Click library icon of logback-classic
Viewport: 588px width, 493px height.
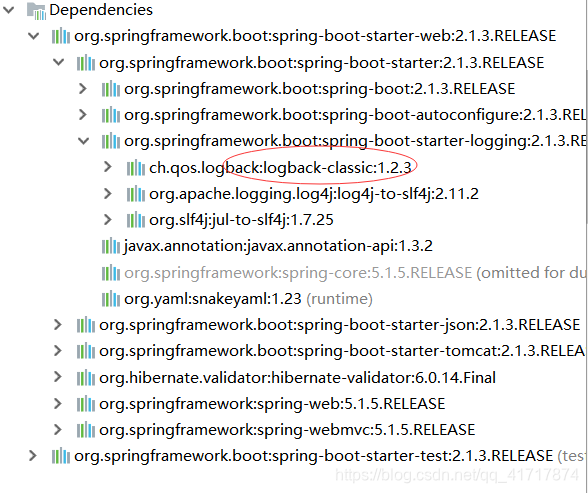pos(136,168)
